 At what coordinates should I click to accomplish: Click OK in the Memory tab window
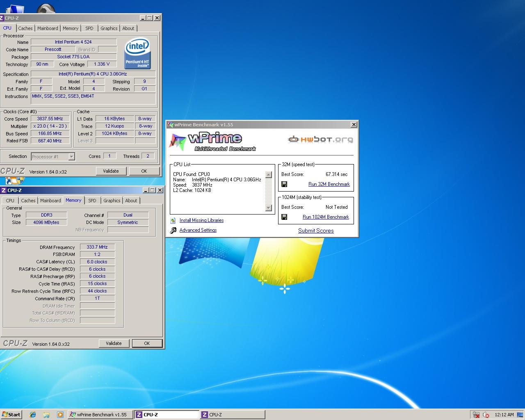(147, 343)
